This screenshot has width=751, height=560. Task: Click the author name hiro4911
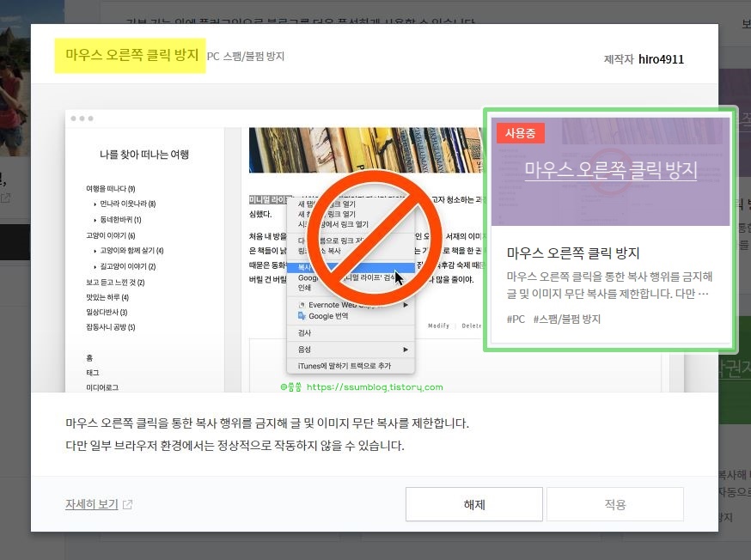661,59
